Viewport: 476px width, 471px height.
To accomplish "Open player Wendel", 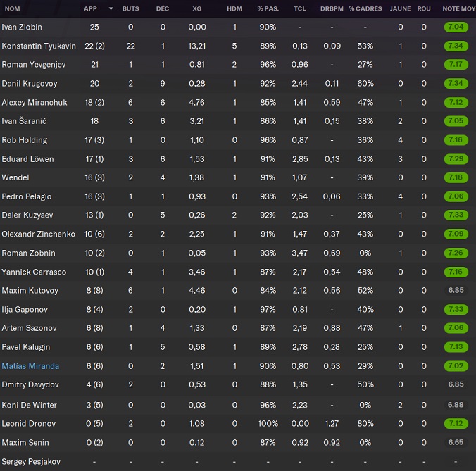I will [x=15, y=177].
